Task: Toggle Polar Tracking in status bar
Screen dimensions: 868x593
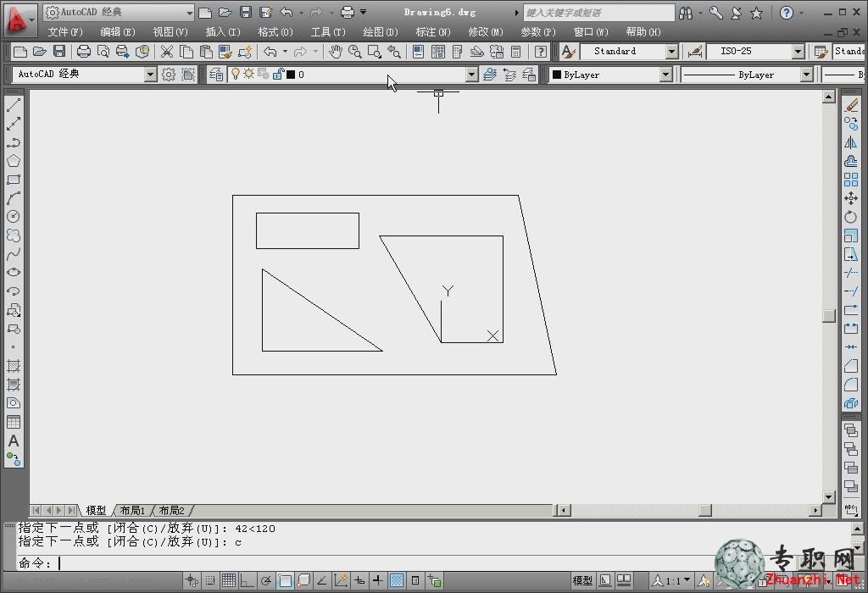Action: (x=265, y=580)
